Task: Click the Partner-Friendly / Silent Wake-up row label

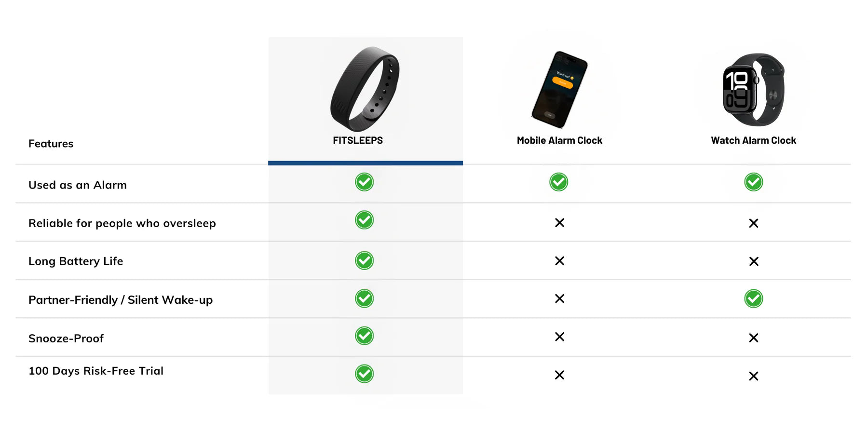Action: point(121,300)
